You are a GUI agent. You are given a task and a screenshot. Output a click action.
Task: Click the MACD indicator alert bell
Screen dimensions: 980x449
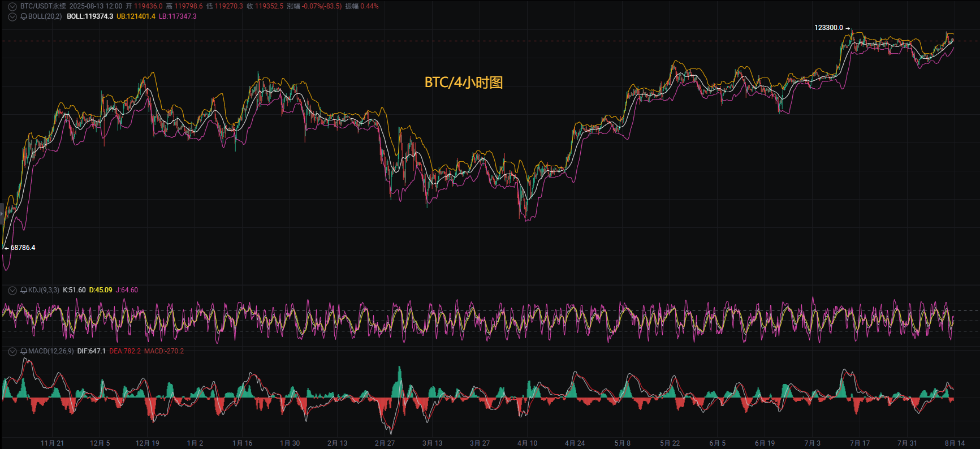(24, 351)
